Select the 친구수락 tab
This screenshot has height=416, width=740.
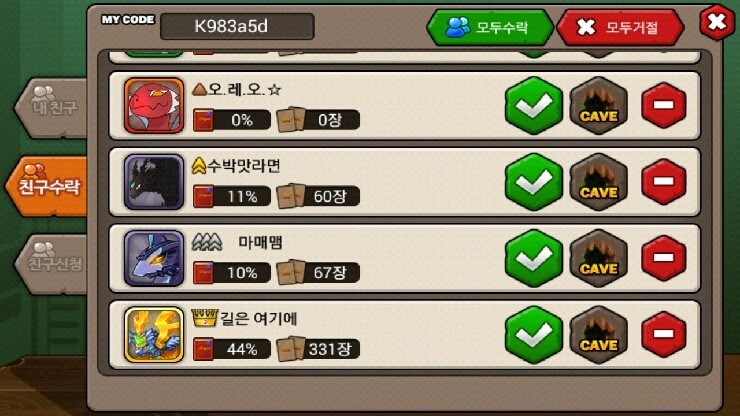pyautogui.click(x=47, y=186)
